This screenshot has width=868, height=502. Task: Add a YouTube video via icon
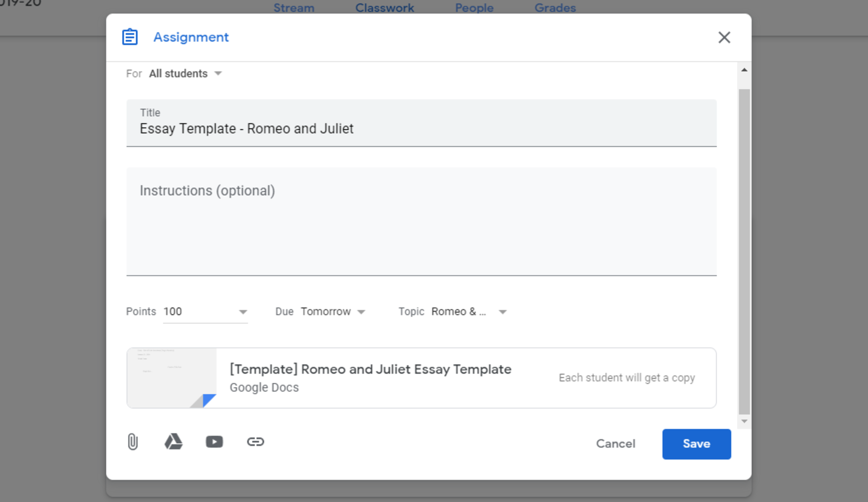click(x=214, y=442)
